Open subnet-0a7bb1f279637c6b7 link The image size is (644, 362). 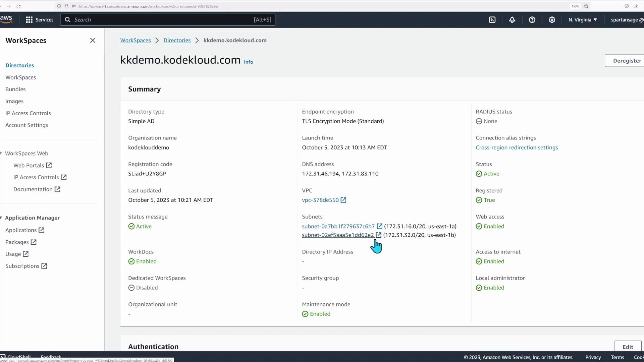[x=338, y=226]
